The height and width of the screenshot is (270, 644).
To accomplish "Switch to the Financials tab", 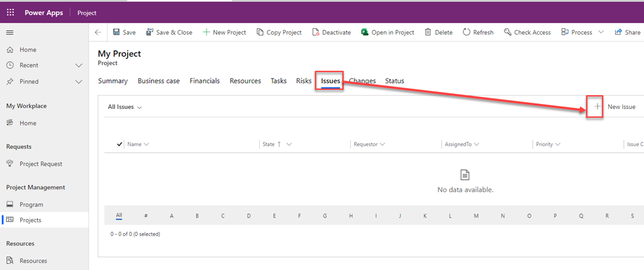I will click(204, 81).
